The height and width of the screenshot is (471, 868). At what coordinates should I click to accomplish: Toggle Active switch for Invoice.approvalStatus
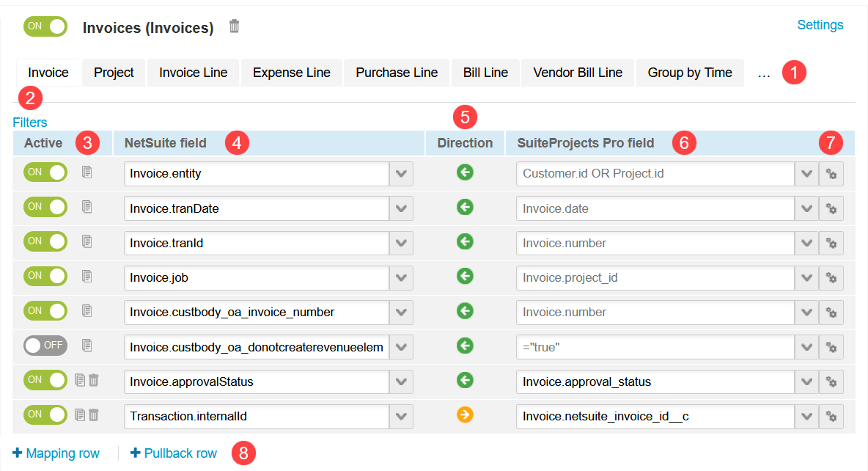pos(45,380)
